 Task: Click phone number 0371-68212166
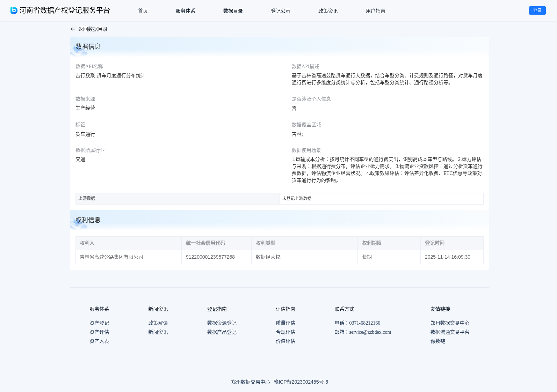pos(364,323)
